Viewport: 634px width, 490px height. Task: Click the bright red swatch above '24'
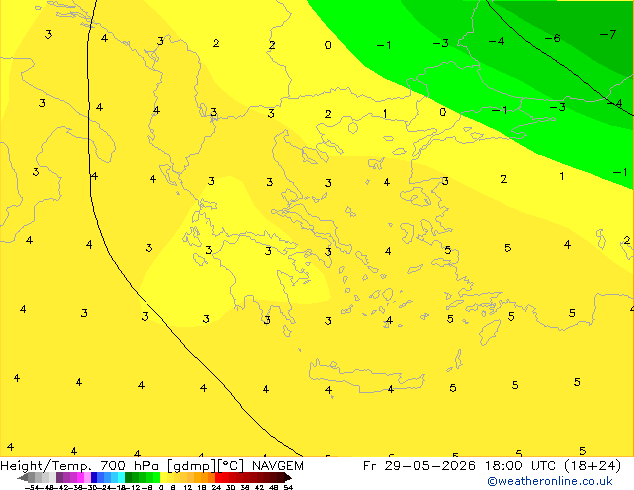pos(218,477)
